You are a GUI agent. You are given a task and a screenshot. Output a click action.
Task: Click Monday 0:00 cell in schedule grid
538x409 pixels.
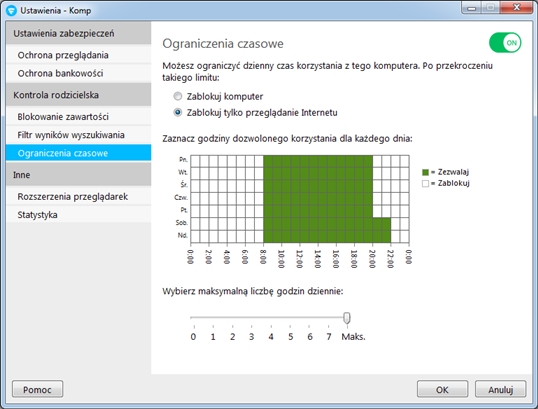coord(195,161)
